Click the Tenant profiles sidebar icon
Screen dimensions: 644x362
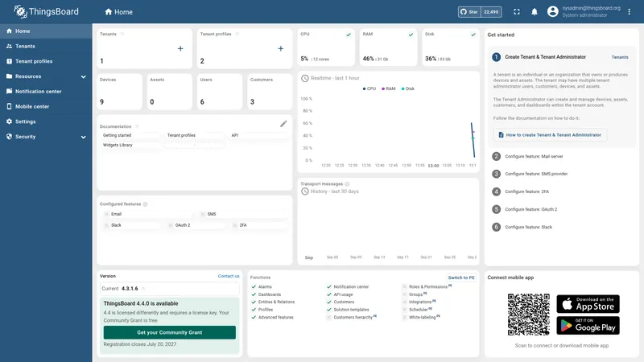pos(9,61)
